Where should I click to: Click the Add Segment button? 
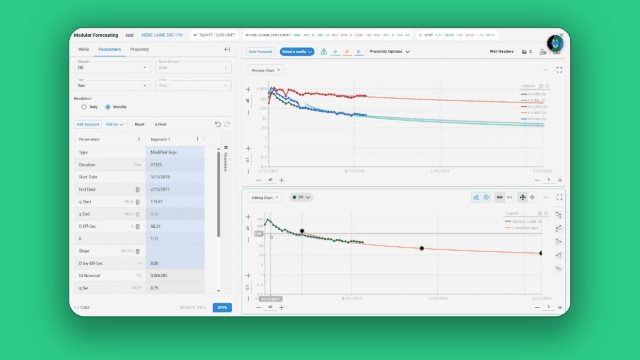tap(88, 124)
